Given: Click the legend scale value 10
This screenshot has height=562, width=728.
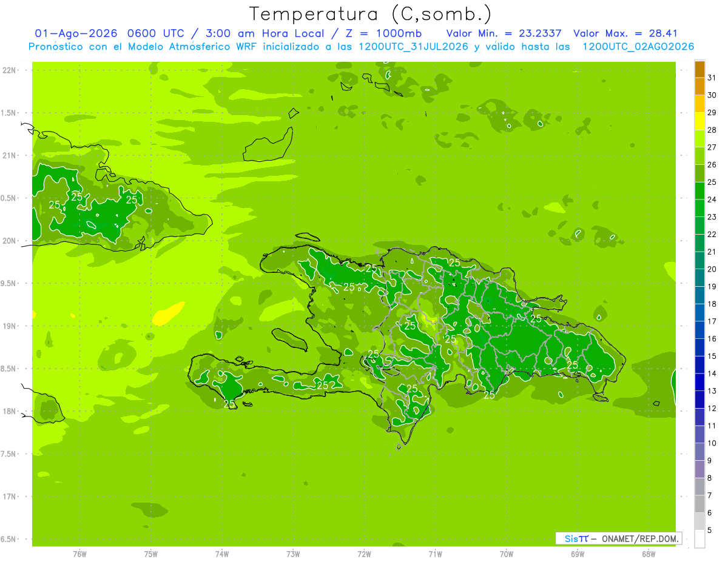Looking at the screenshot, I should [712, 443].
